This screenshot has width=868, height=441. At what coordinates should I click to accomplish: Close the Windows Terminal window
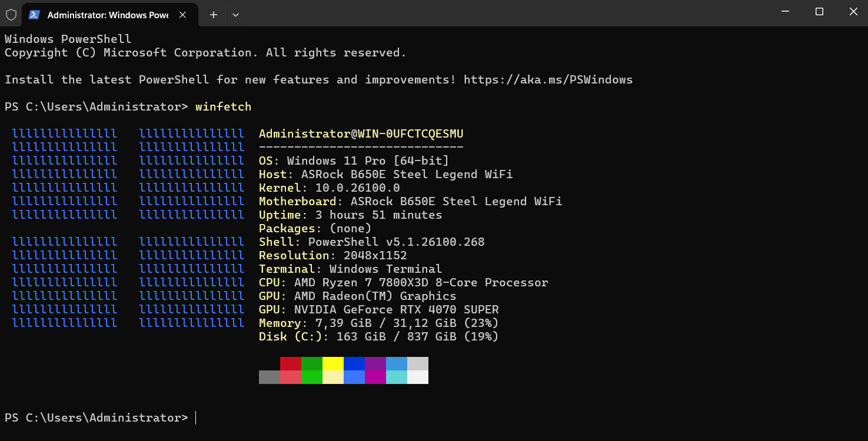click(853, 12)
